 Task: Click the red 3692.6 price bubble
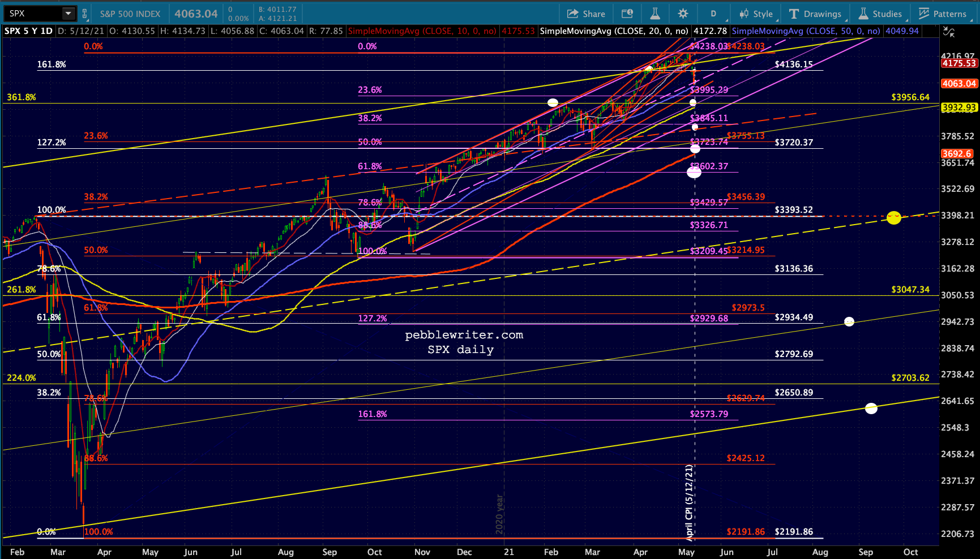(957, 154)
